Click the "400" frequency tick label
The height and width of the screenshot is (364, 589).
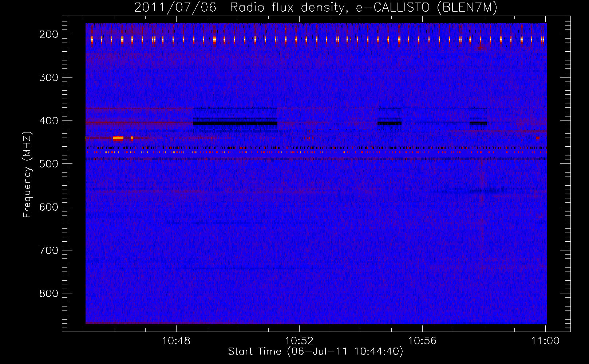49,121
